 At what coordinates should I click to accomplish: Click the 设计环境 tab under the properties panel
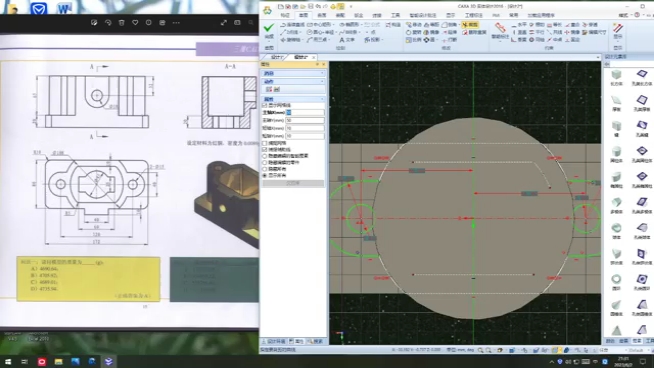click(274, 341)
